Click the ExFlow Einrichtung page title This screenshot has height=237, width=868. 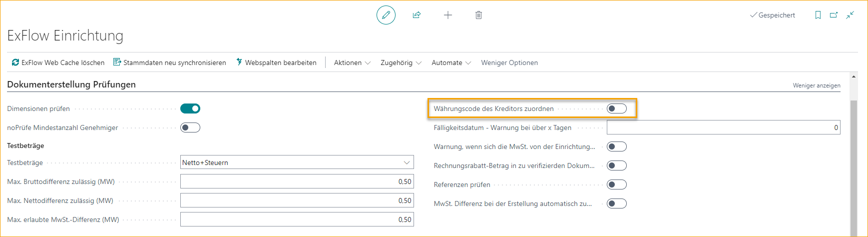[65, 35]
